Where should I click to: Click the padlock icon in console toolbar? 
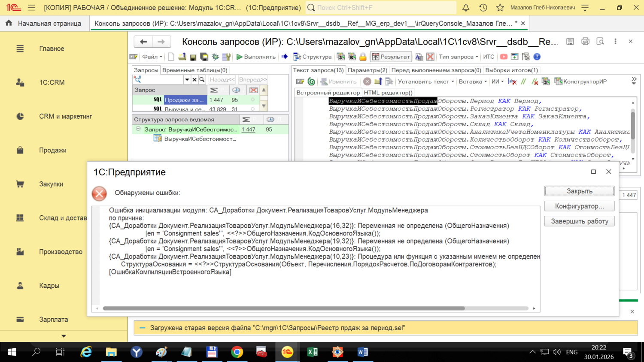pos(363,57)
